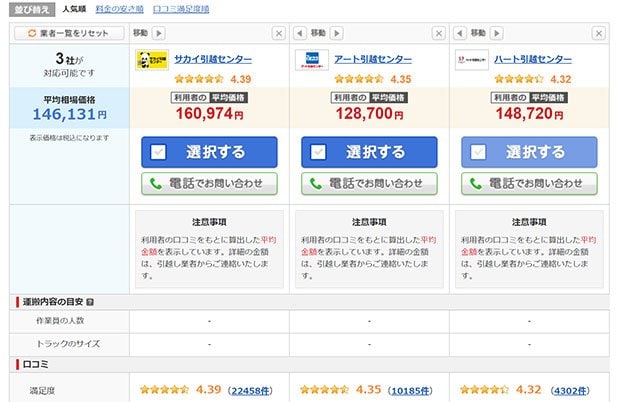Check the Sakai 選択する checkbox

point(158,152)
